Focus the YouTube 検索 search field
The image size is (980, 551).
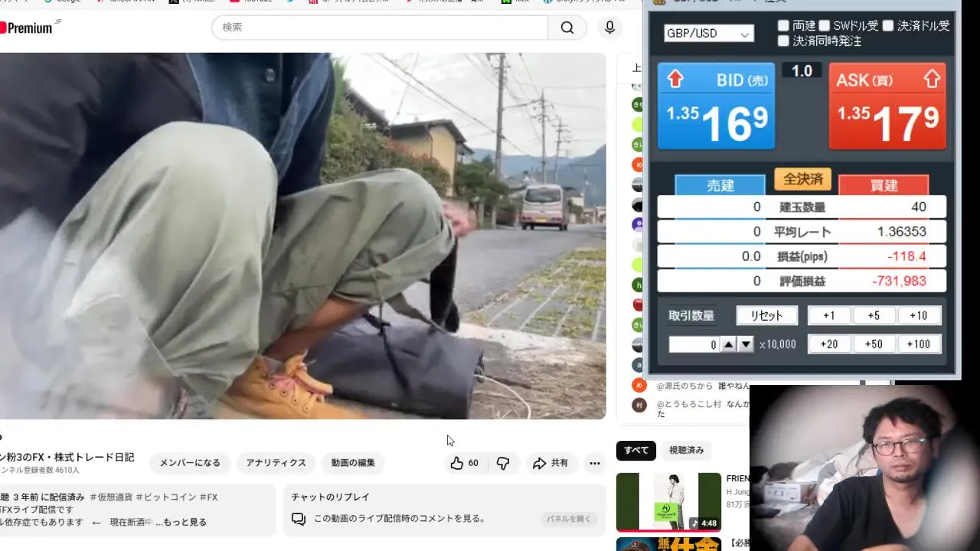380,28
